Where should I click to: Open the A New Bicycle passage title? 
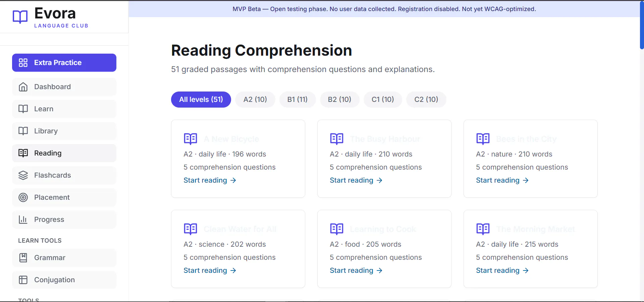click(x=231, y=139)
